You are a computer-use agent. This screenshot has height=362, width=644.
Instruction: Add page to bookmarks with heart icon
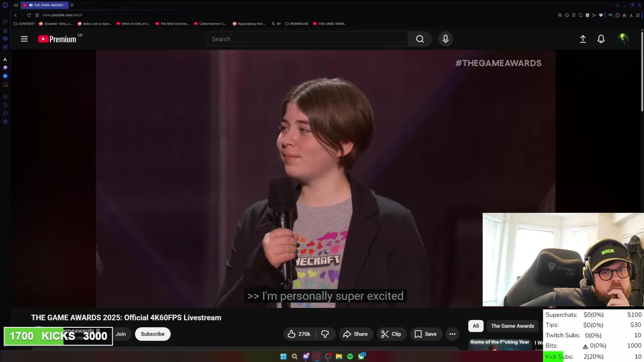(x=601, y=15)
